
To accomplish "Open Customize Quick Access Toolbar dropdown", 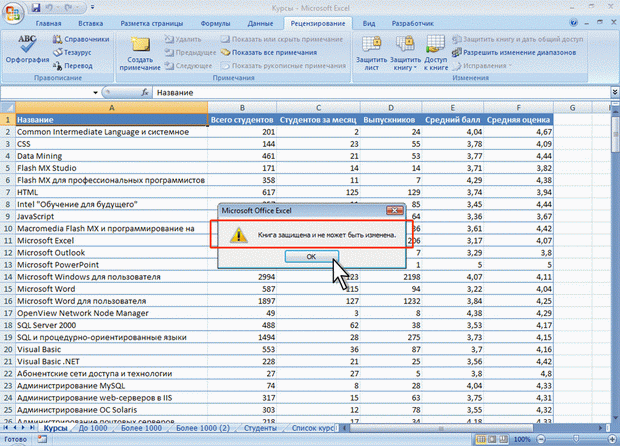I will tap(93, 7).
